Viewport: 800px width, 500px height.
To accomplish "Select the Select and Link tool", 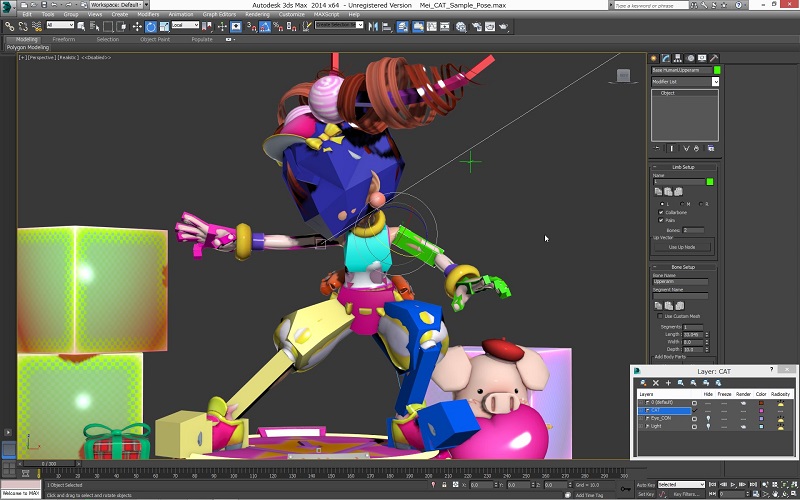I will coord(10,27).
